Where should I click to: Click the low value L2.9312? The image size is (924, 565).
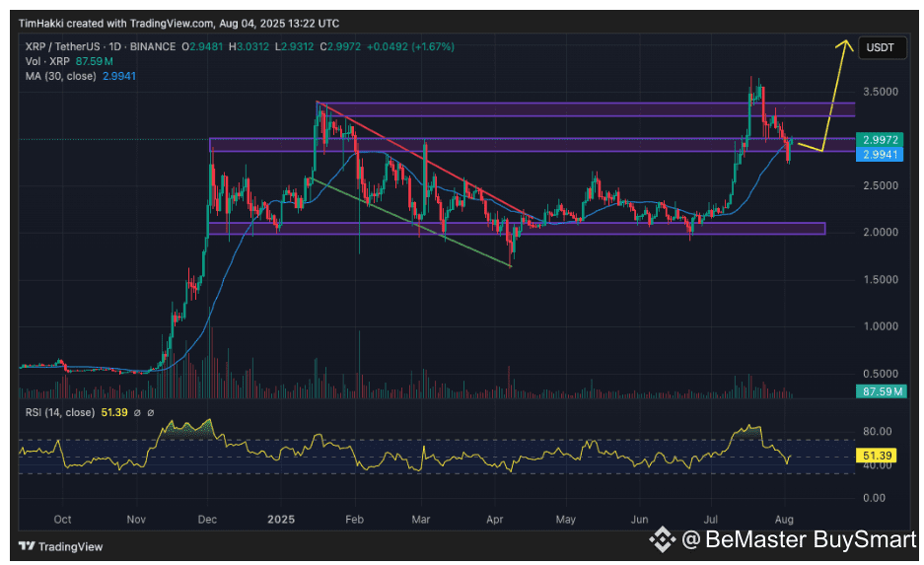click(x=294, y=46)
